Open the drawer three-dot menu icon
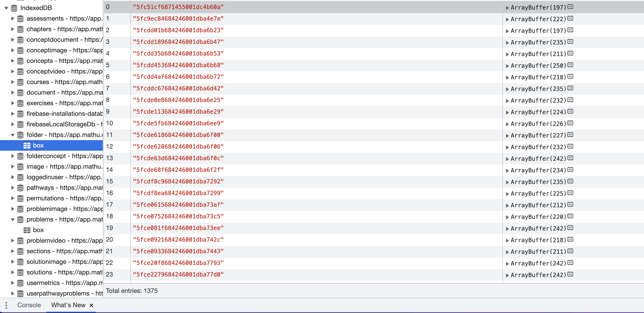This screenshot has height=313, width=644. point(6,305)
